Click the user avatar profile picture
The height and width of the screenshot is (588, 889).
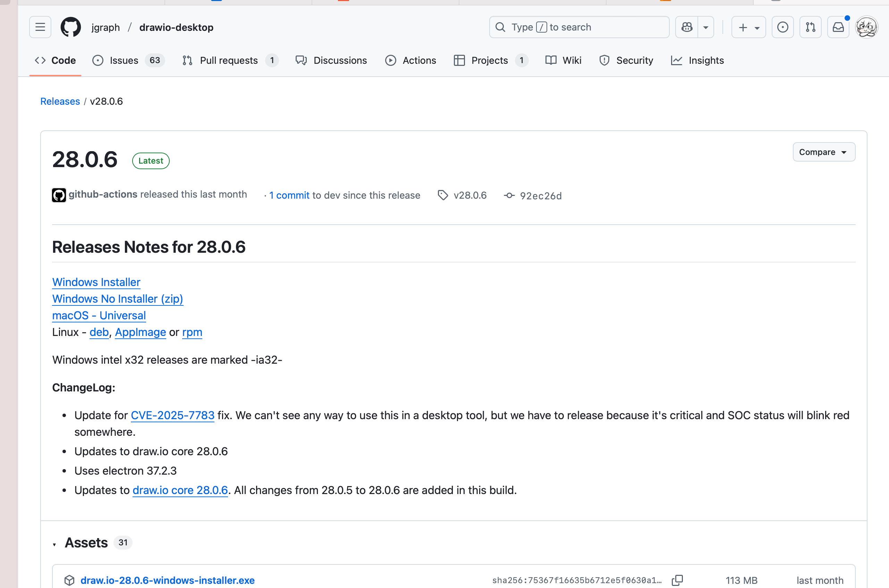866,27
